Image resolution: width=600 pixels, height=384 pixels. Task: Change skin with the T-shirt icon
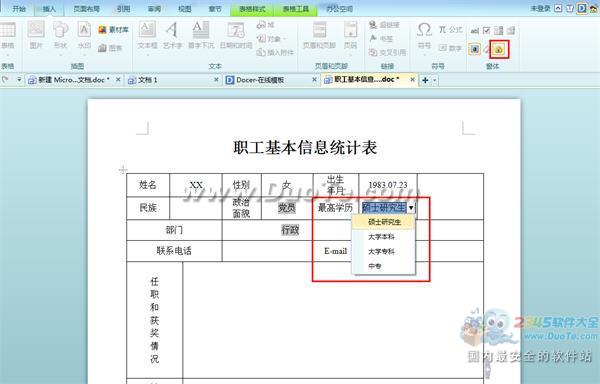(570, 8)
